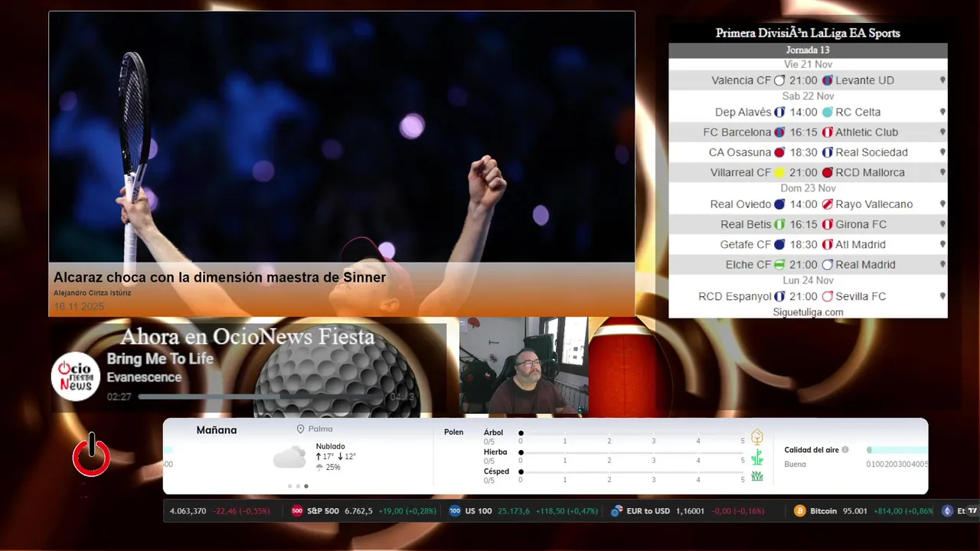Open the S&P 500 6.762,5 ticker entry
This screenshot has height=551, width=980.
pos(364,511)
